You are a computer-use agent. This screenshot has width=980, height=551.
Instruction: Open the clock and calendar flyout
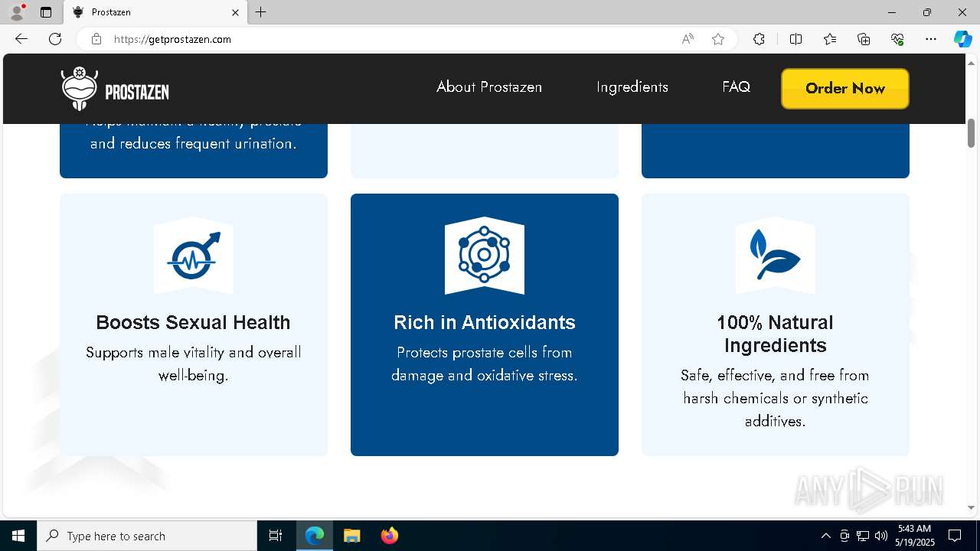point(915,536)
